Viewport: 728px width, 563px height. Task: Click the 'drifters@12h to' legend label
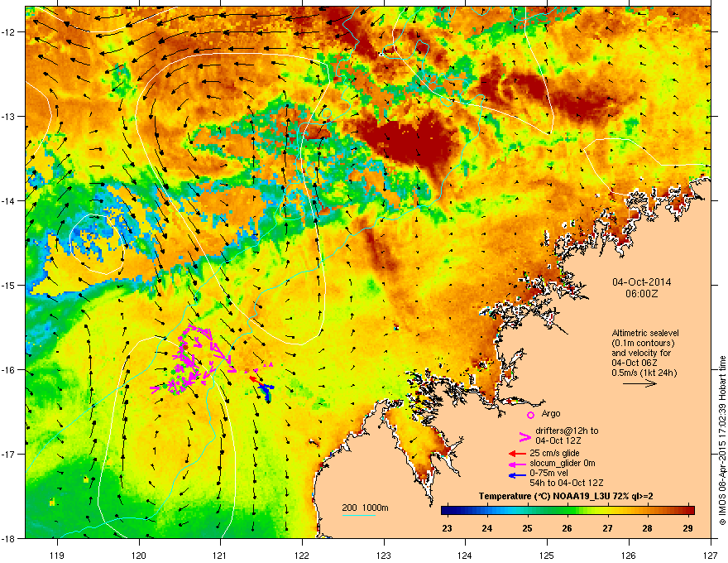[x=567, y=431]
